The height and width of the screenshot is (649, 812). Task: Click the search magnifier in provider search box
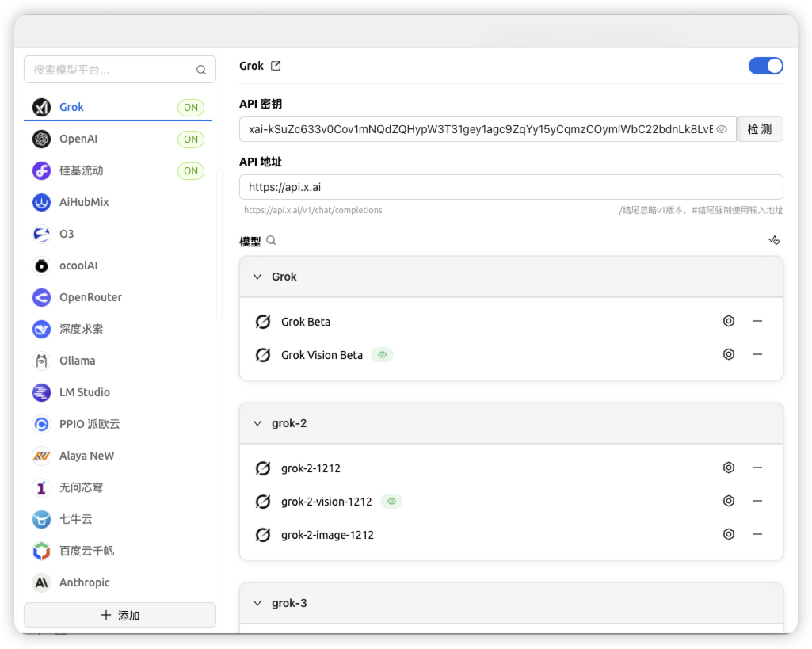pyautogui.click(x=201, y=70)
